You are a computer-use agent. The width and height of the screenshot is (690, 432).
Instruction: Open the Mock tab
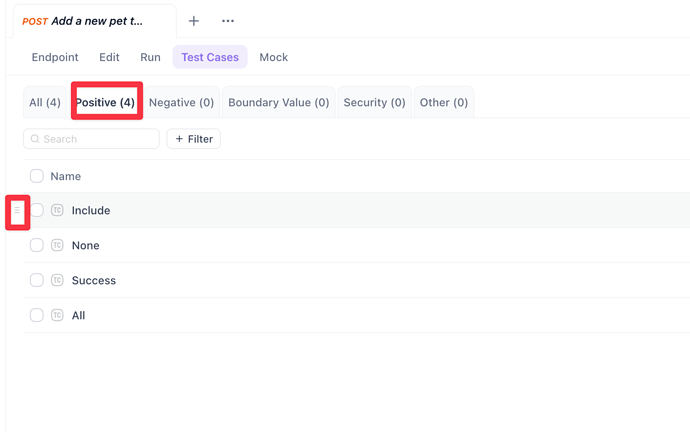pyautogui.click(x=273, y=57)
